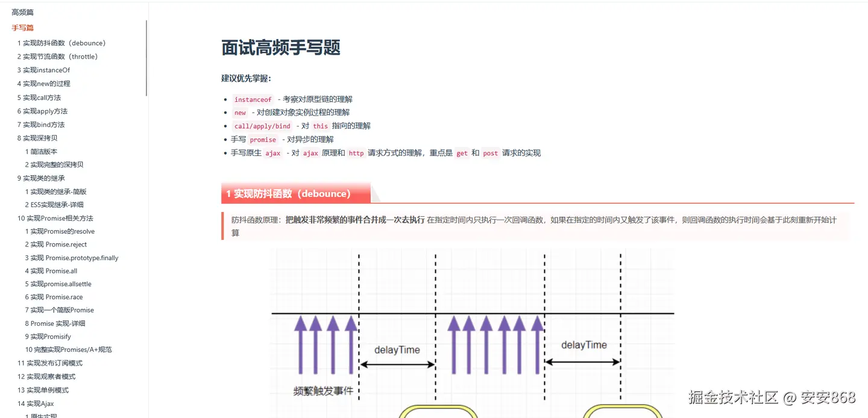Go to 2 实现 Promise.reject
This screenshot has width=868, height=418.
click(56, 245)
